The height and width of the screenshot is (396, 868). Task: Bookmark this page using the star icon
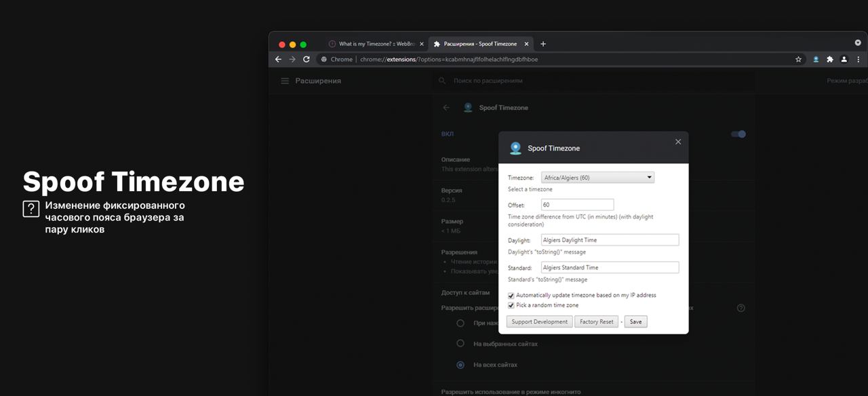pos(798,60)
